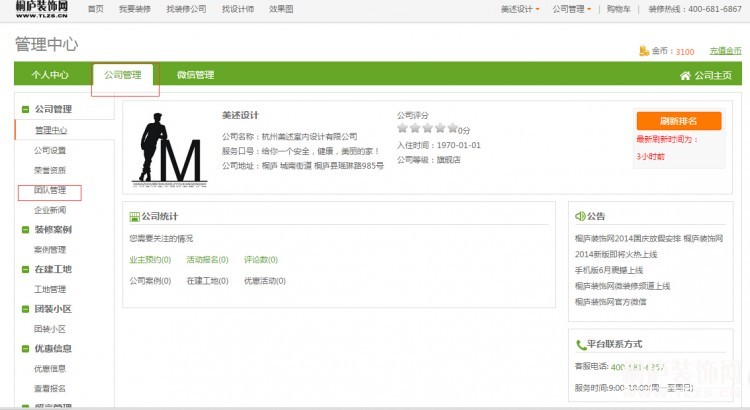Switch to the 微信管理 tab
Image resolution: width=750 pixels, height=410 pixels.
pyautogui.click(x=195, y=75)
